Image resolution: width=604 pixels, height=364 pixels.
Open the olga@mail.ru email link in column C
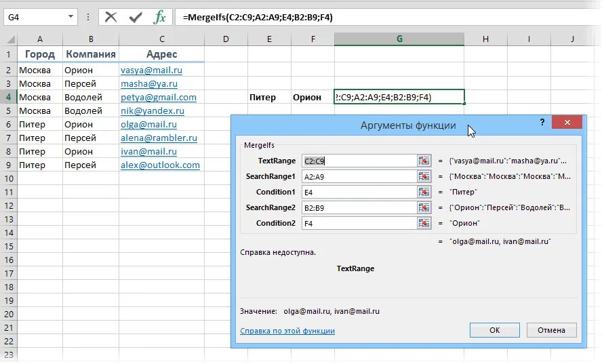coord(148,125)
